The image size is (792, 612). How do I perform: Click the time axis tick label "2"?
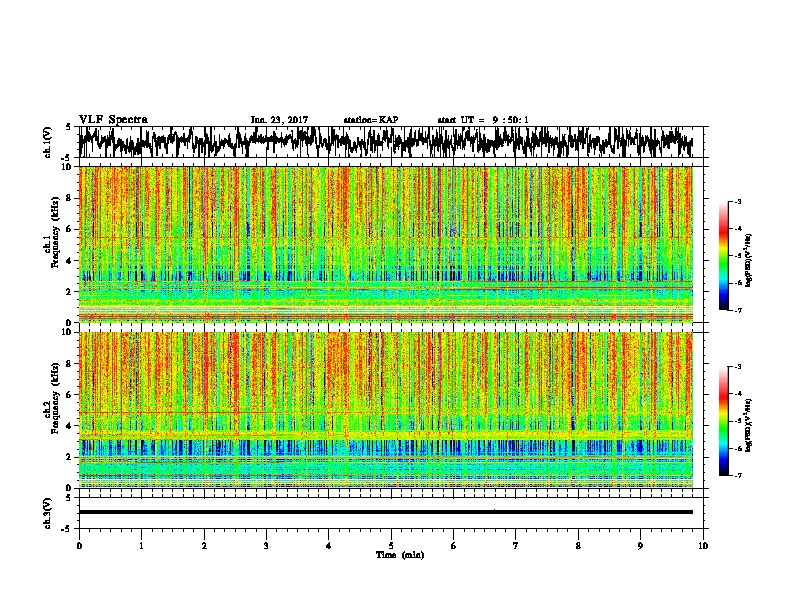(x=204, y=546)
